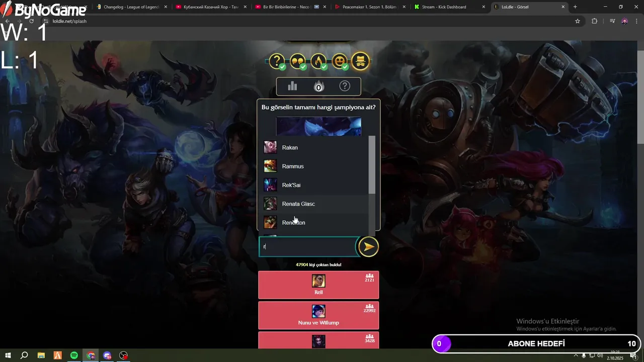Open a new browser tab
Viewport: 644px width, 362px height.
pos(575,7)
